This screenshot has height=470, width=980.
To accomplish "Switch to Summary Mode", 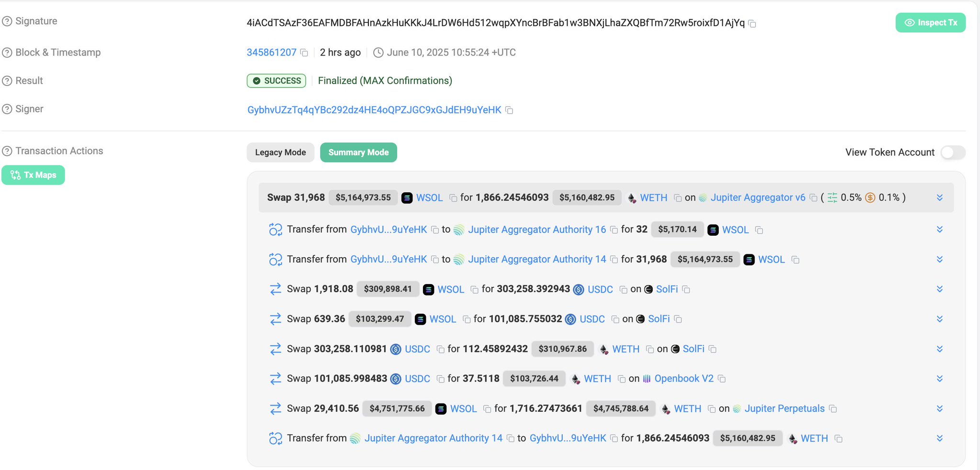I will pyautogui.click(x=358, y=153).
